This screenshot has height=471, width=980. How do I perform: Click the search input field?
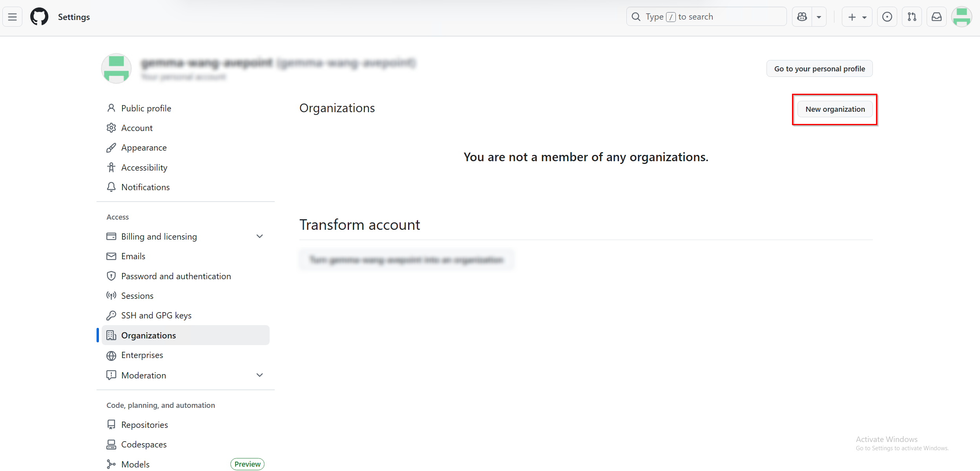tap(706, 16)
